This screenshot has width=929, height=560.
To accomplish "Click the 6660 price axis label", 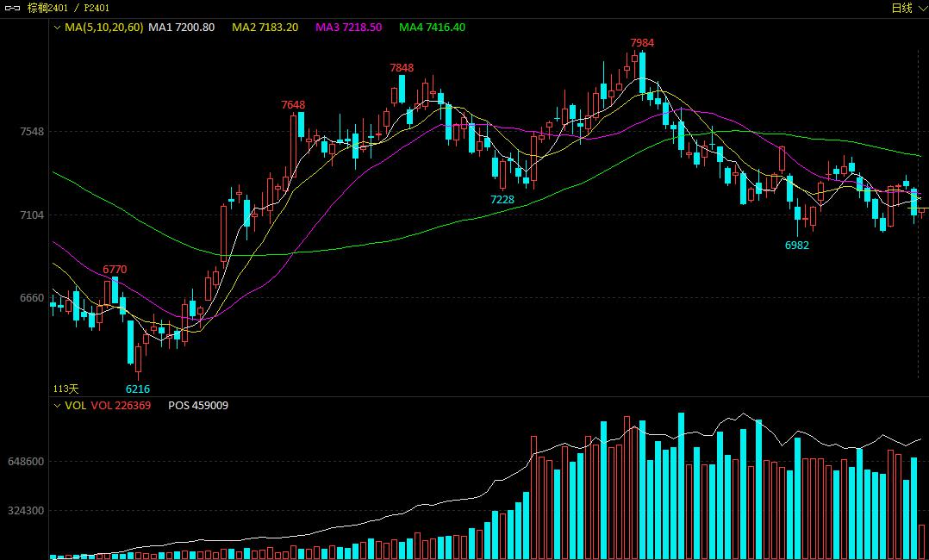I will [x=32, y=298].
